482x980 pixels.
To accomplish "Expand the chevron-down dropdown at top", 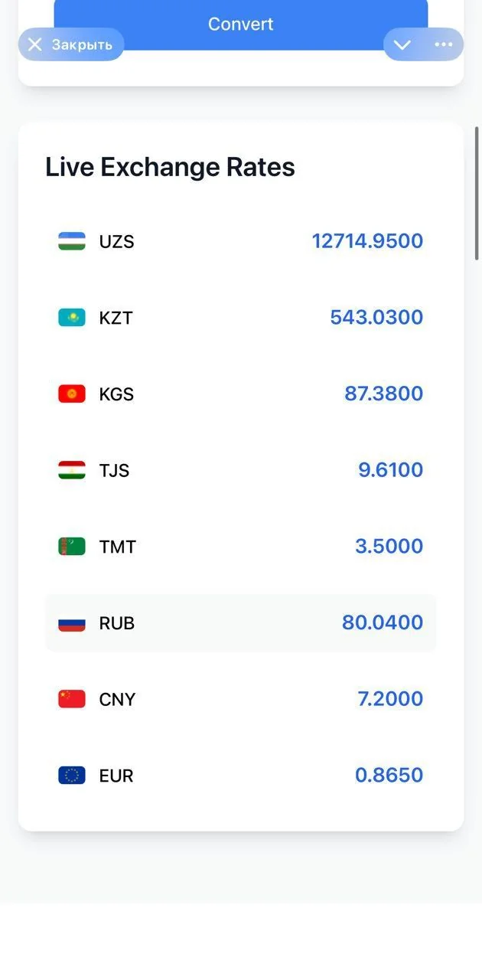I will coord(402,44).
